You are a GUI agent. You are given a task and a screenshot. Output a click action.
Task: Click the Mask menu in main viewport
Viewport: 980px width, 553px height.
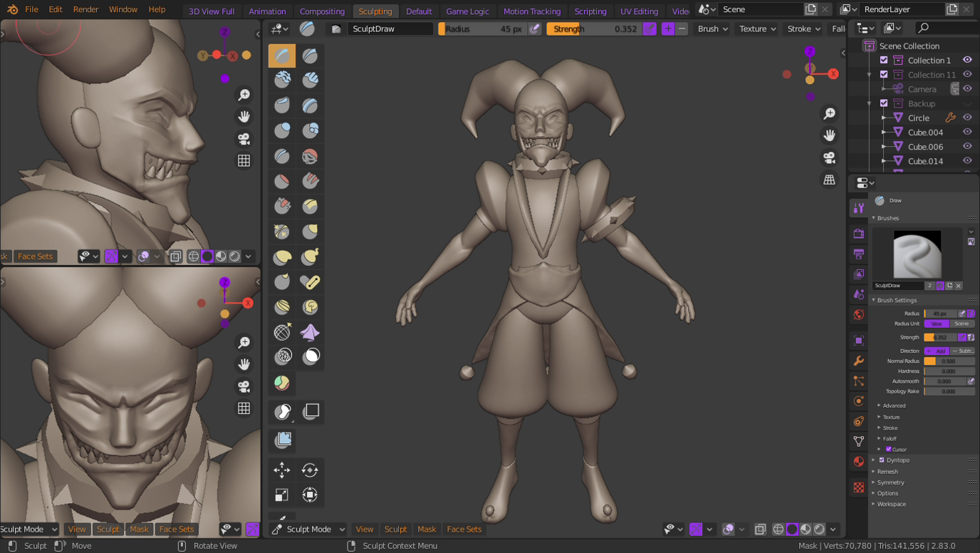pyautogui.click(x=427, y=529)
